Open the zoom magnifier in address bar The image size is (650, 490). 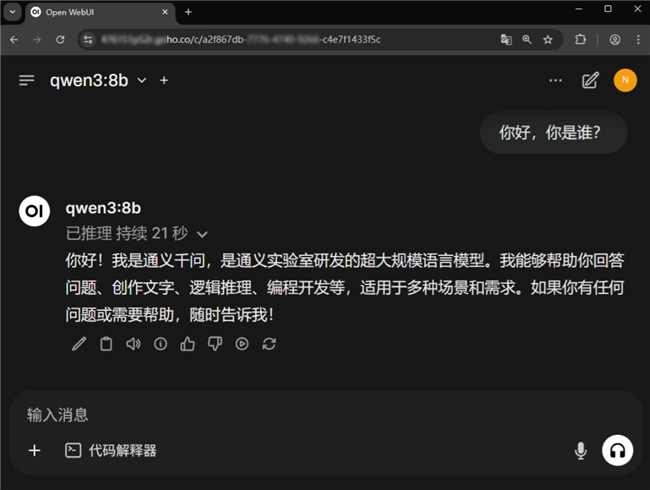tap(527, 40)
